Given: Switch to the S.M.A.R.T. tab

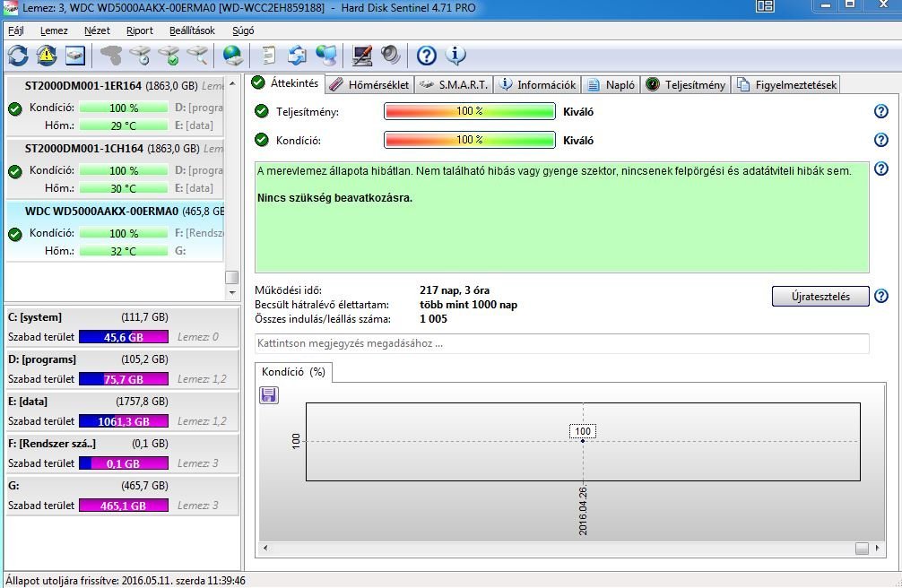Looking at the screenshot, I should [x=455, y=84].
